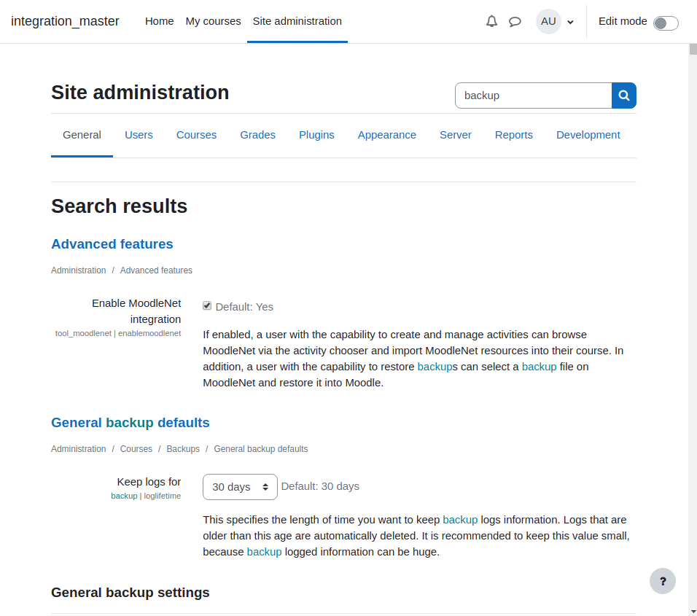Click 'Courses' in the breadcrumb path

[136, 449]
